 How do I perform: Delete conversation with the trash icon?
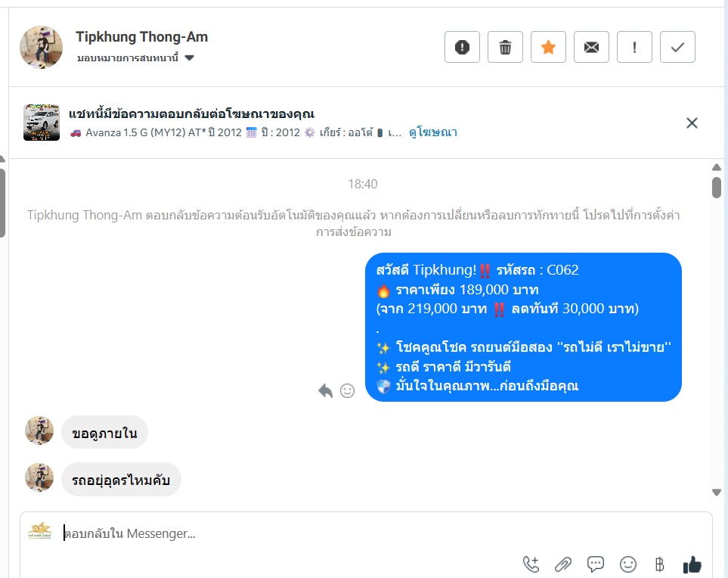(505, 47)
